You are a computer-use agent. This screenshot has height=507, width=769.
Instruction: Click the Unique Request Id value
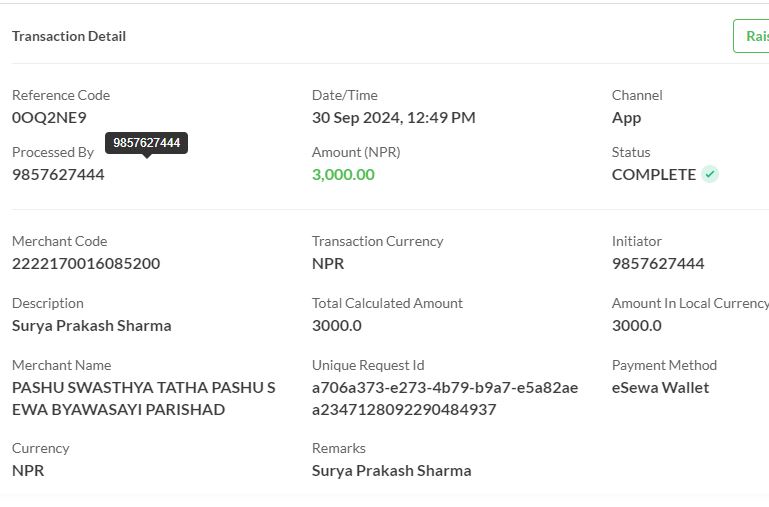point(445,398)
